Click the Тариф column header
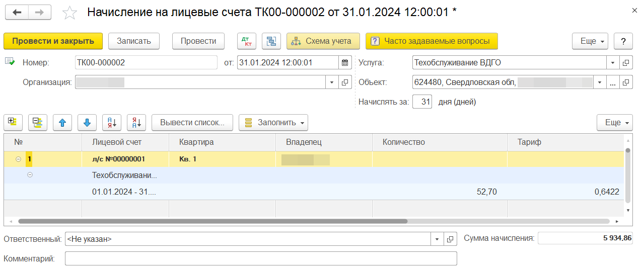This screenshot has height=271, width=644. pyautogui.click(x=565, y=142)
